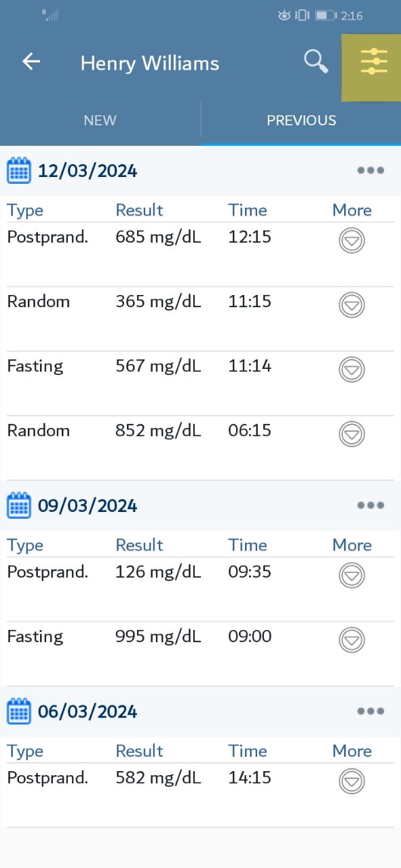Go back using the arrow icon
The image size is (401, 868).
31,62
